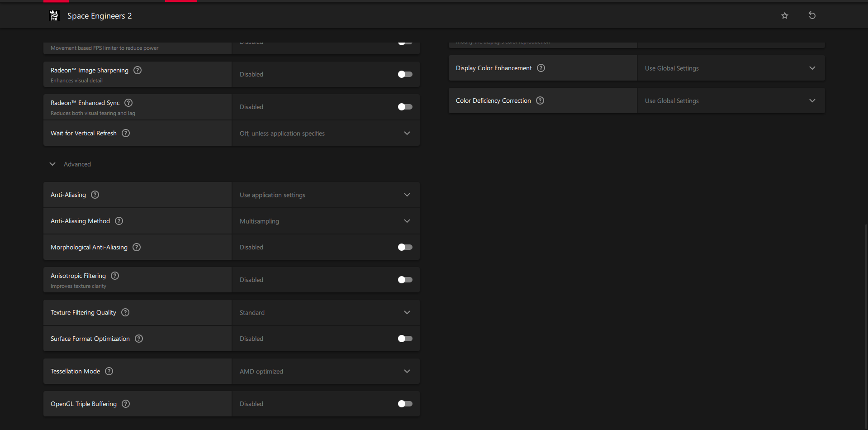Open help for OpenGL Triple Buffering
Image resolution: width=868 pixels, height=430 pixels.
coord(126,404)
